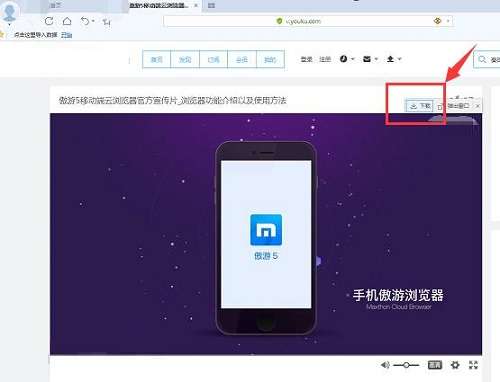
Task: Select the 首页 navigation tab on Youku
Action: [x=157, y=59]
